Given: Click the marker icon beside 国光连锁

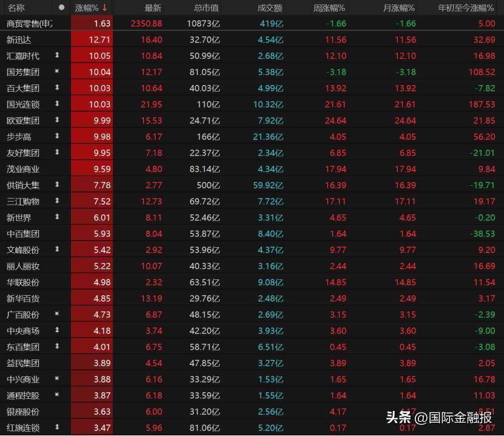Looking at the screenshot, I should pyautogui.click(x=57, y=103).
